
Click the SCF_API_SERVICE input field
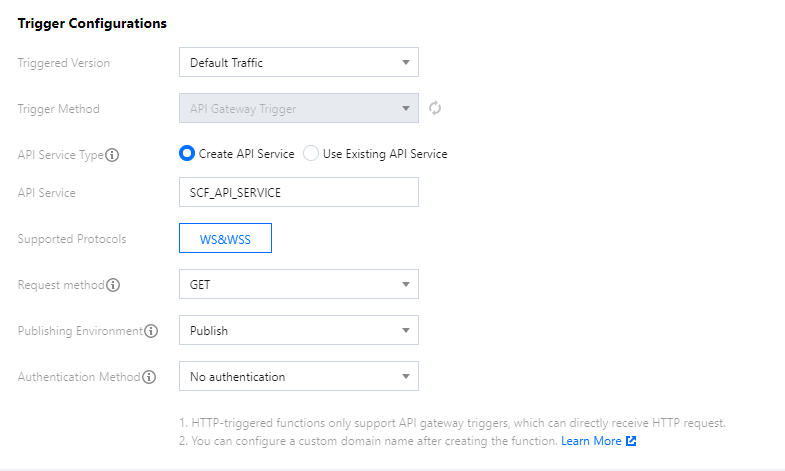coord(297,193)
